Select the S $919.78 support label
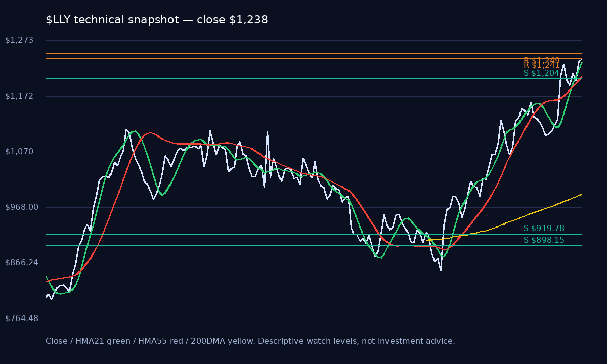The width and height of the screenshot is (607, 364). (544, 229)
